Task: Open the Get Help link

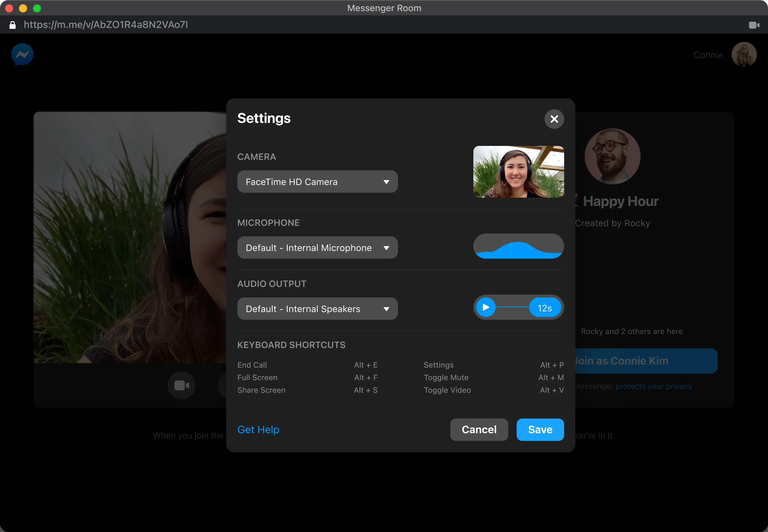Action: [x=258, y=429]
